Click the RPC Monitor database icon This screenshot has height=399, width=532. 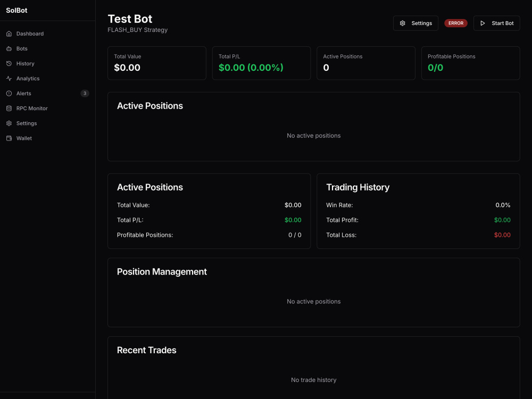point(9,108)
